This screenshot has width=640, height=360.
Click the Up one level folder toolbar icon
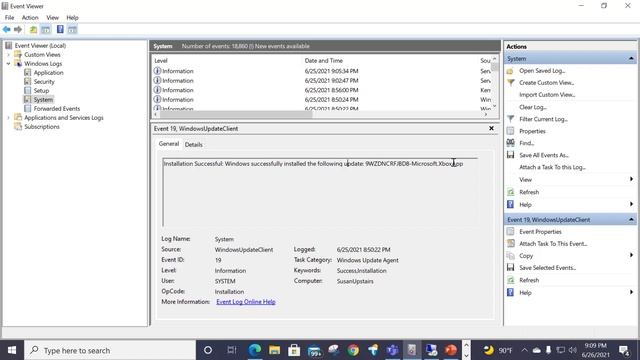pos(33,29)
